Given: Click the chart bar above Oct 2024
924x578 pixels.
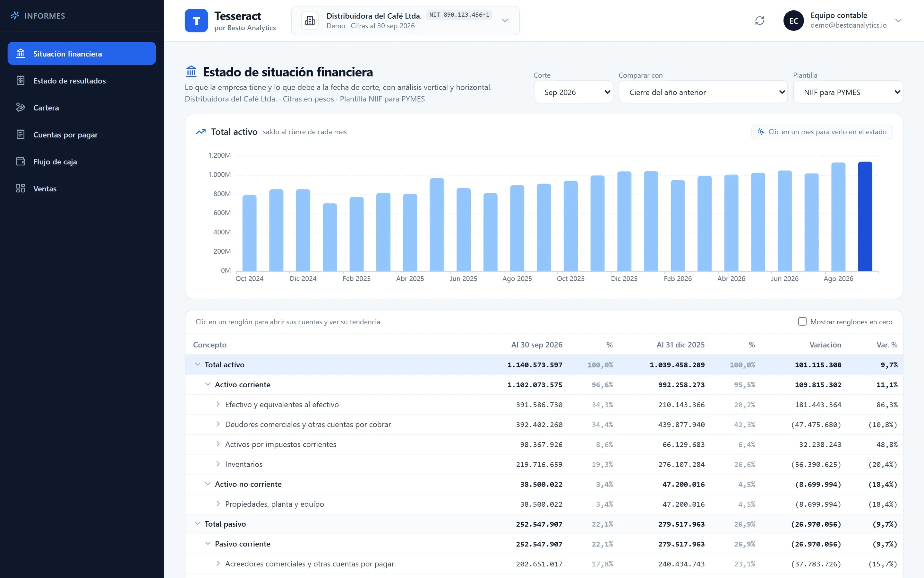Looking at the screenshot, I should (250, 233).
